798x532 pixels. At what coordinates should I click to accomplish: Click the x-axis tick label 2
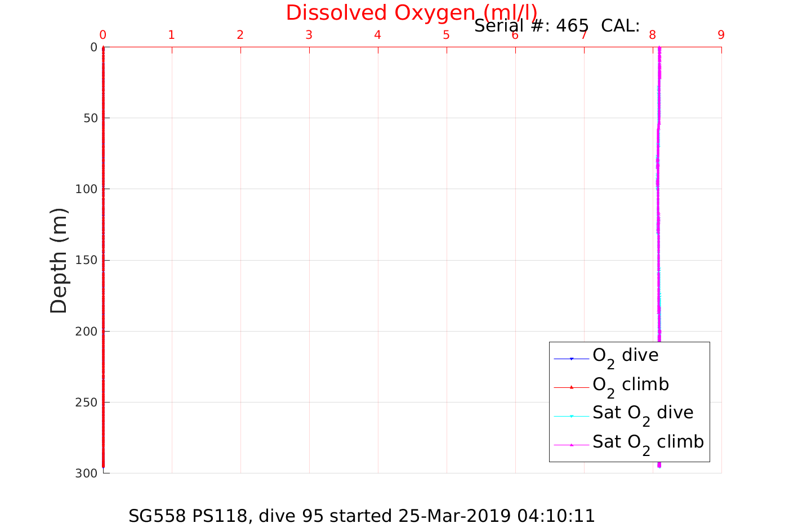(x=240, y=35)
